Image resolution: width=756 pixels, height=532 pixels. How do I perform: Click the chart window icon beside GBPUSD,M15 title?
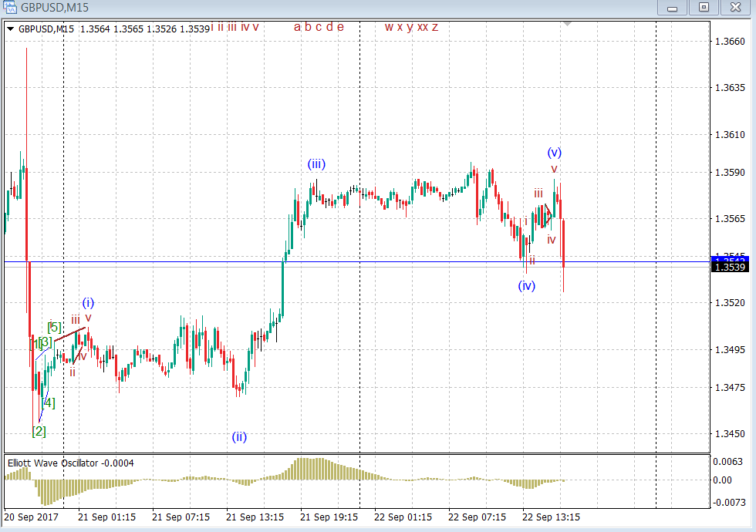tap(9, 7)
